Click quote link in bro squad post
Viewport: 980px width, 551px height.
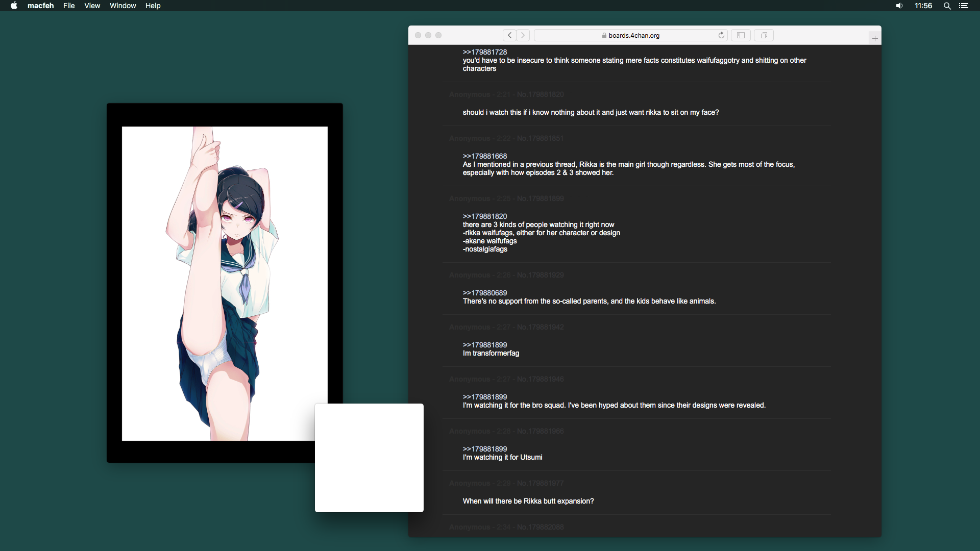[485, 397]
